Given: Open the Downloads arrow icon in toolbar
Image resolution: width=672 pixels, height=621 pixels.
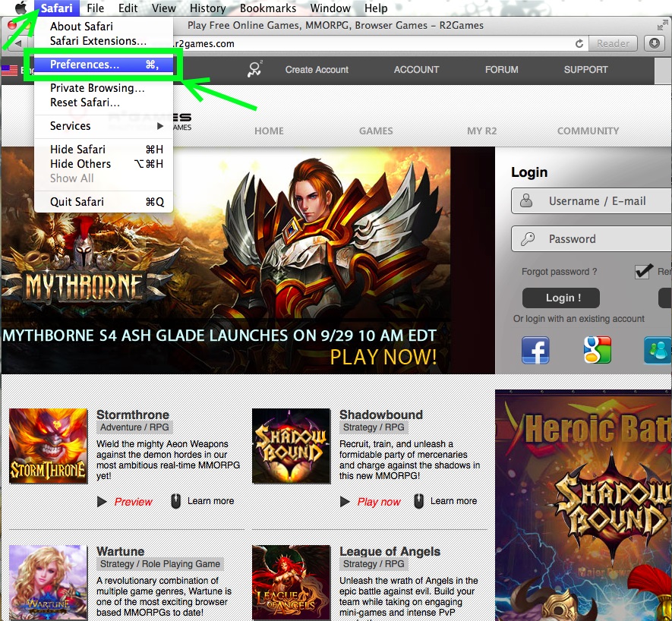Looking at the screenshot, I should tap(654, 43).
